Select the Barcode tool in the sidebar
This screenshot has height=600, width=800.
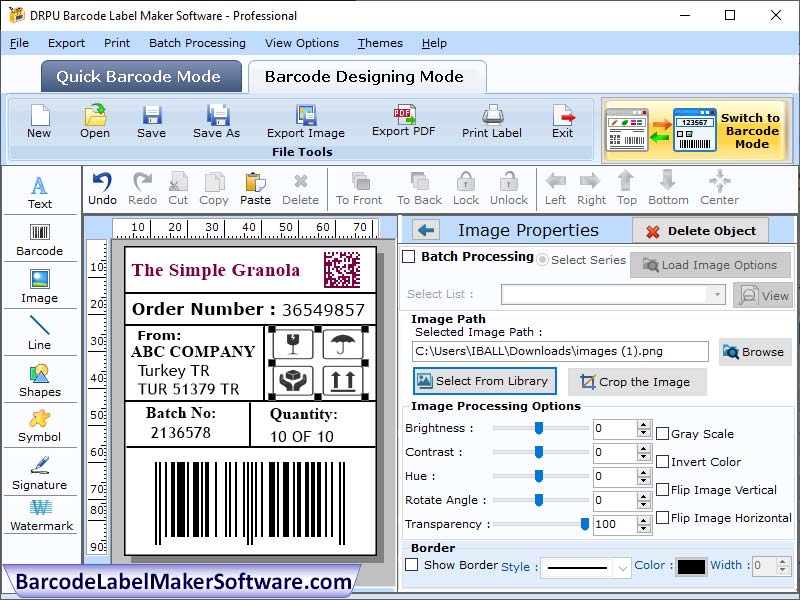point(40,238)
